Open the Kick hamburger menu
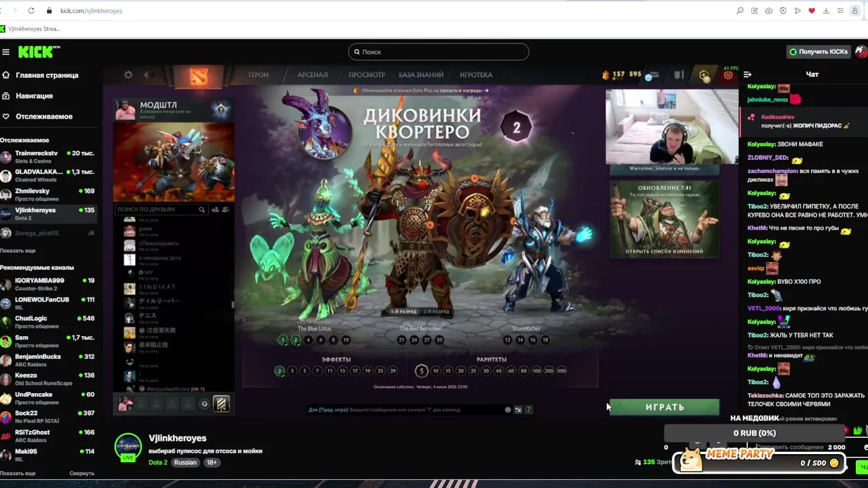Screen dimensions: 868x488 (5, 52)
